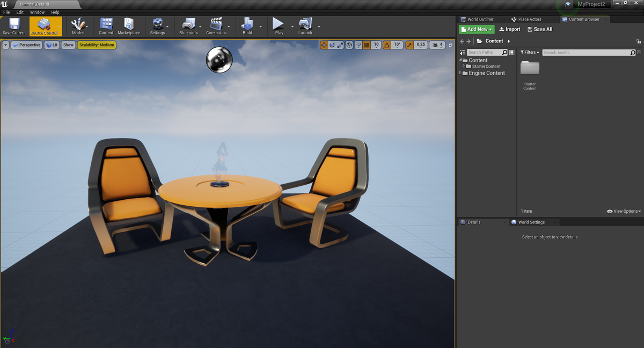Click the Build toolbar icon
The width and height of the screenshot is (644, 348).
(x=247, y=26)
